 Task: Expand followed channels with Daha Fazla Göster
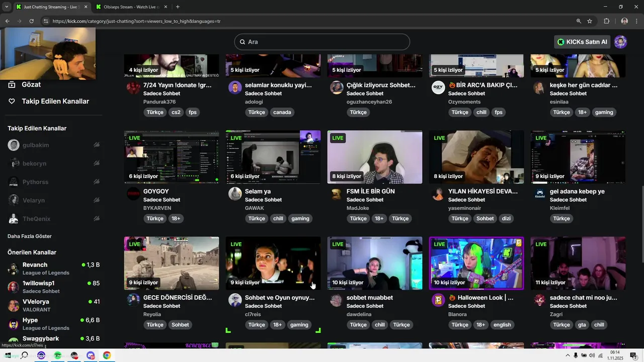tap(30, 236)
